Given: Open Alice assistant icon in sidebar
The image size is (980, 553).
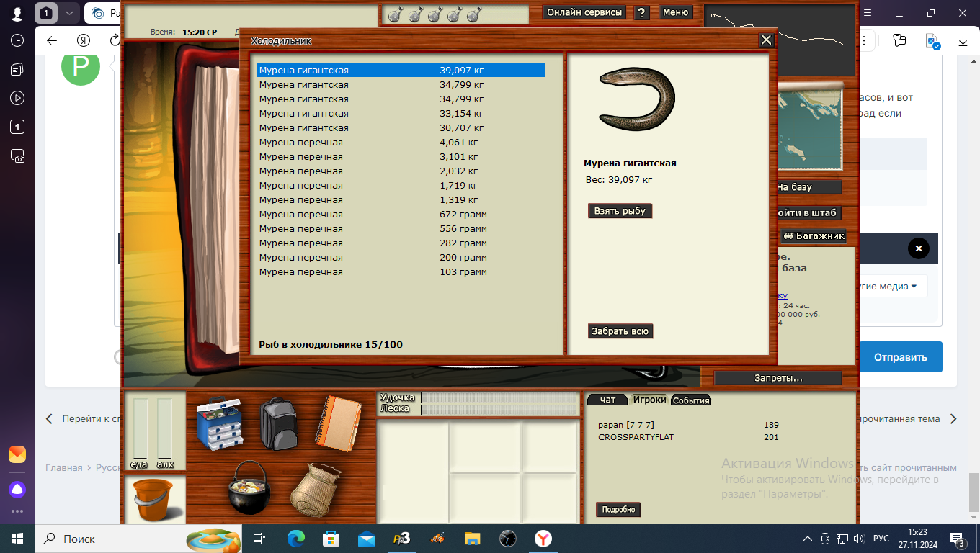Looking at the screenshot, I should tap(17, 490).
